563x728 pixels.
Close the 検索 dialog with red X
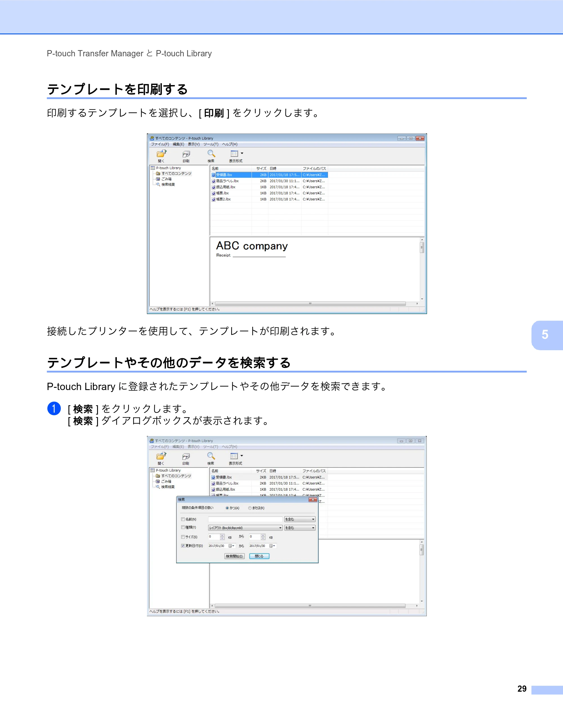pyautogui.click(x=313, y=500)
